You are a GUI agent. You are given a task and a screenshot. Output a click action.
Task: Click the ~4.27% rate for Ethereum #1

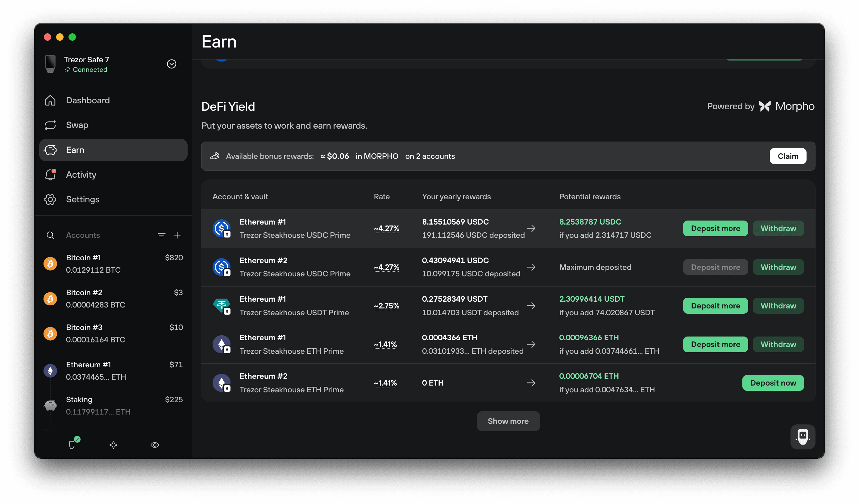pyautogui.click(x=386, y=228)
